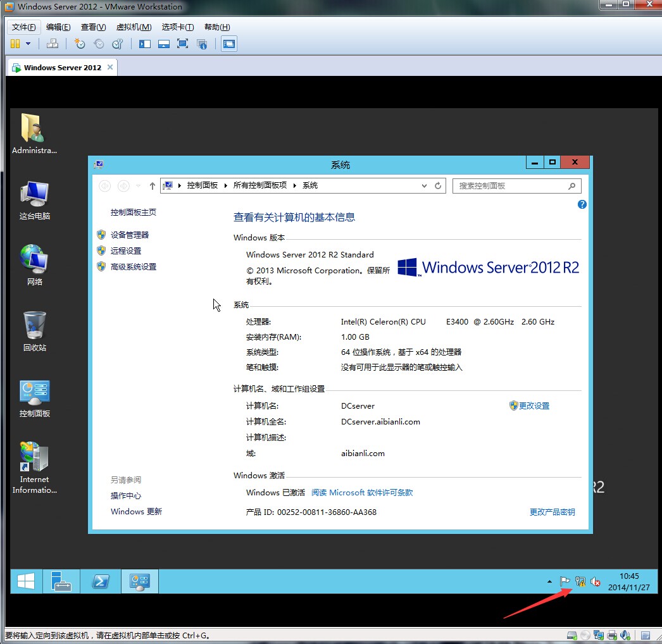Click the VMware CD/DVD status icon
Image resolution: width=662 pixels, height=644 pixels.
click(x=585, y=635)
